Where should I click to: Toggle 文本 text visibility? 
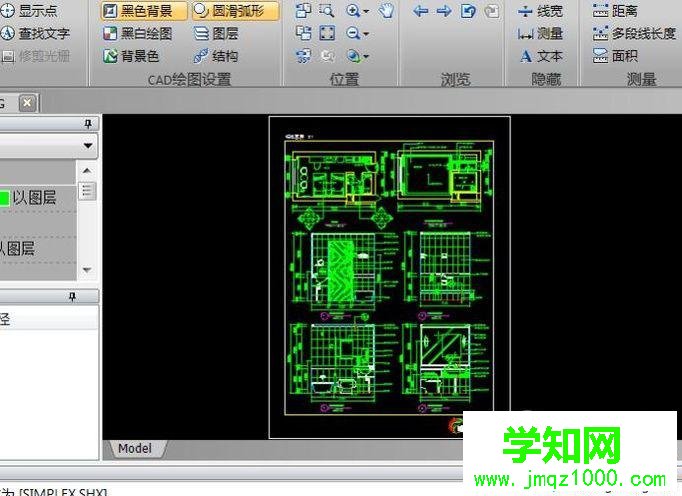pyautogui.click(x=541, y=56)
